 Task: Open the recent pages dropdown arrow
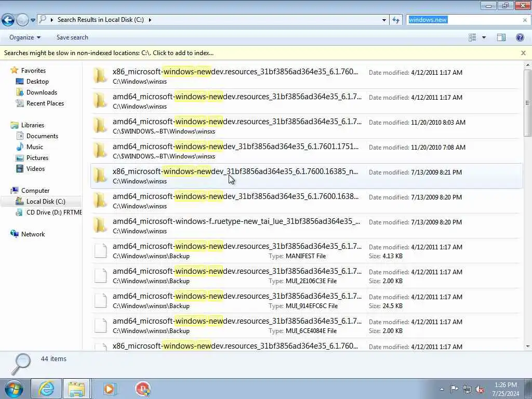(33, 20)
